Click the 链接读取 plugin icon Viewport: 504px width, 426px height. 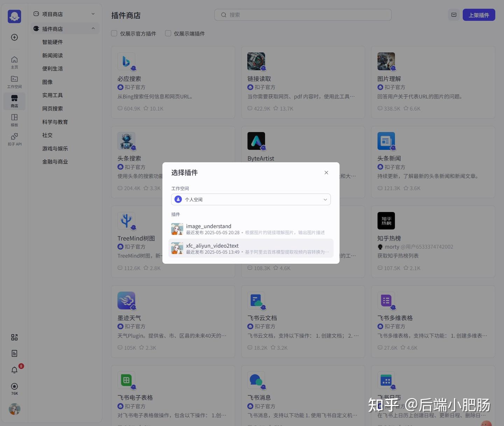tap(256, 61)
